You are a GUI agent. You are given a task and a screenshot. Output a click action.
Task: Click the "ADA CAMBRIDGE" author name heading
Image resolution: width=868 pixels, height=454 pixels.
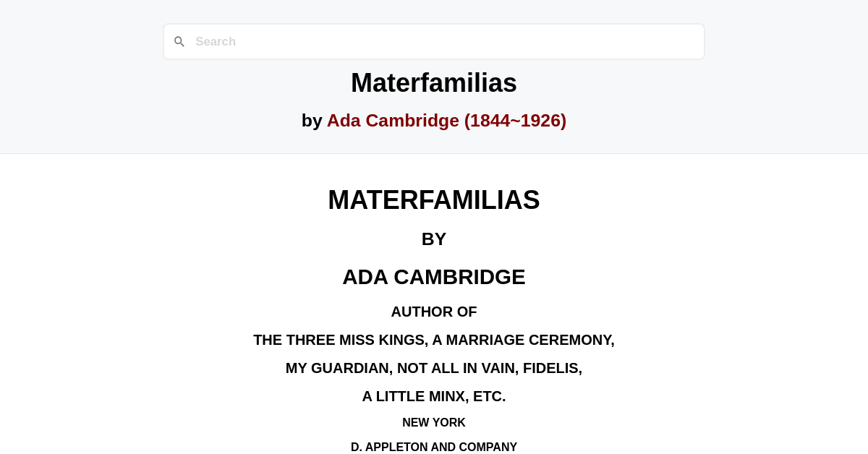[x=434, y=277]
